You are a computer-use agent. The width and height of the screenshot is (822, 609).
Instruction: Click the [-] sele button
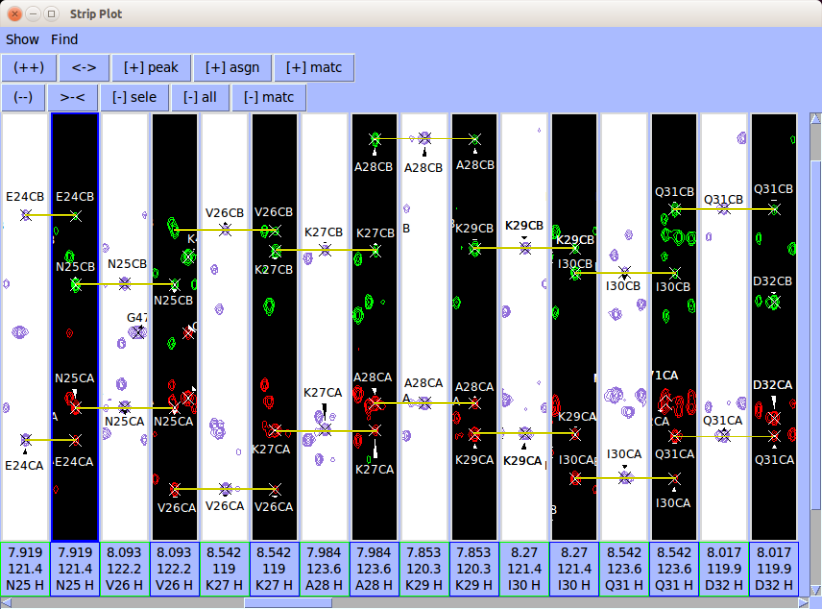[134, 97]
